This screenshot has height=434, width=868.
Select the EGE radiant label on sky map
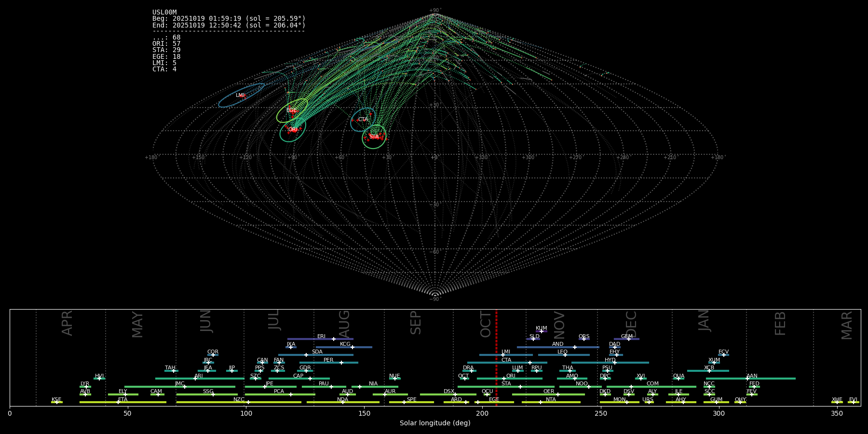tap(291, 110)
